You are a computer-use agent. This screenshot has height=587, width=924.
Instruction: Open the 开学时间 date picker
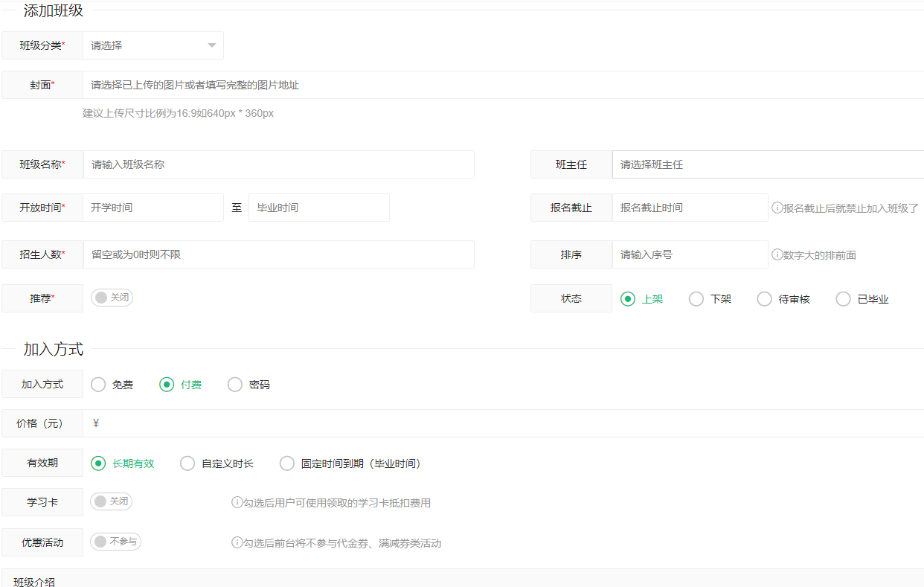point(153,208)
